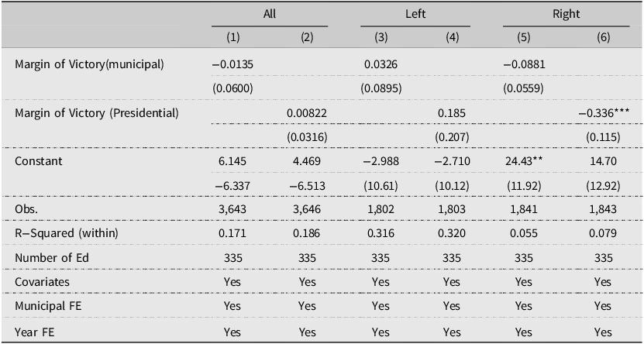Viewport: 644px width, 344px height.
Task: Select the 'Constant' row label
Action: [x=39, y=161]
